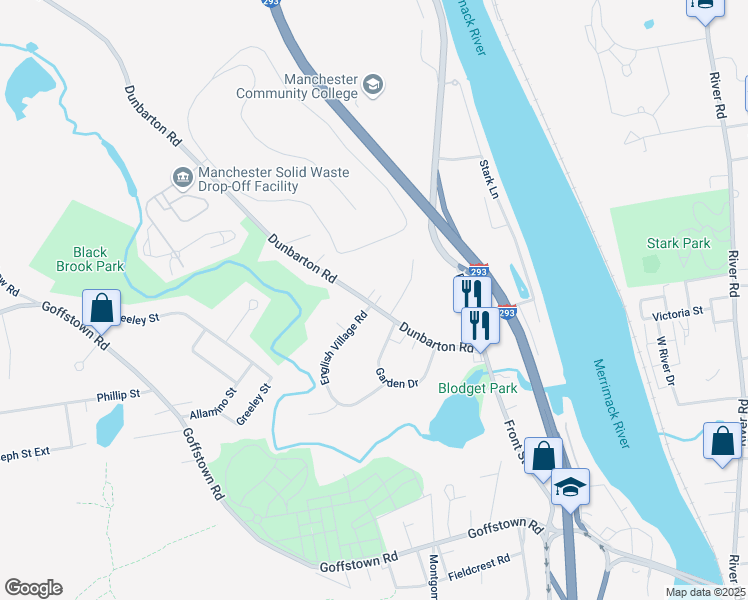Click the upper I-293 highway shield

[x=479, y=270]
